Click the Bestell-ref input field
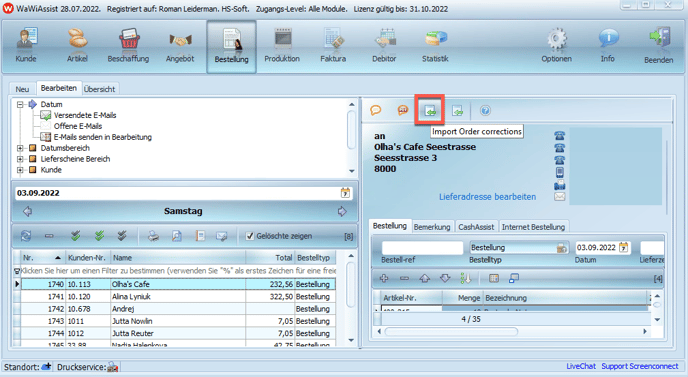 [x=422, y=248]
